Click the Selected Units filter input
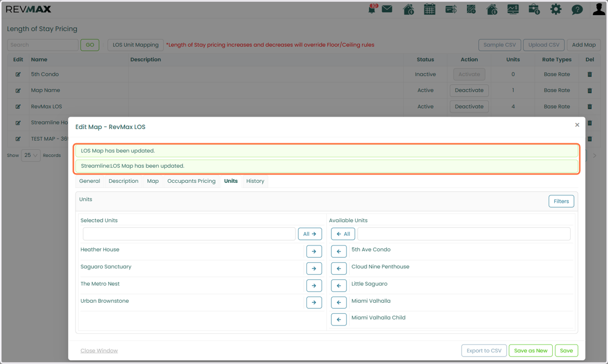This screenshot has width=608, height=364. click(189, 234)
